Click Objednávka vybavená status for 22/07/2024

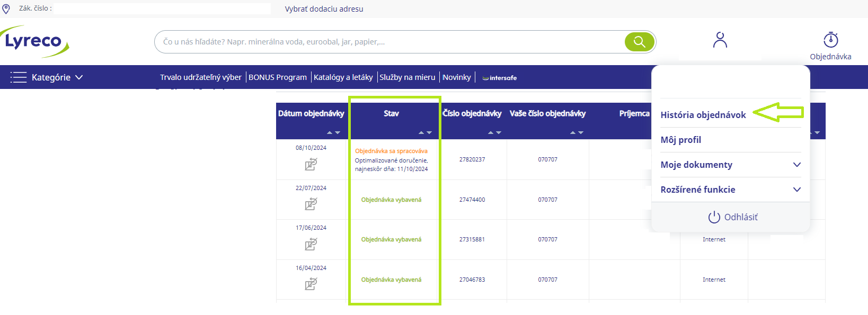392,200
